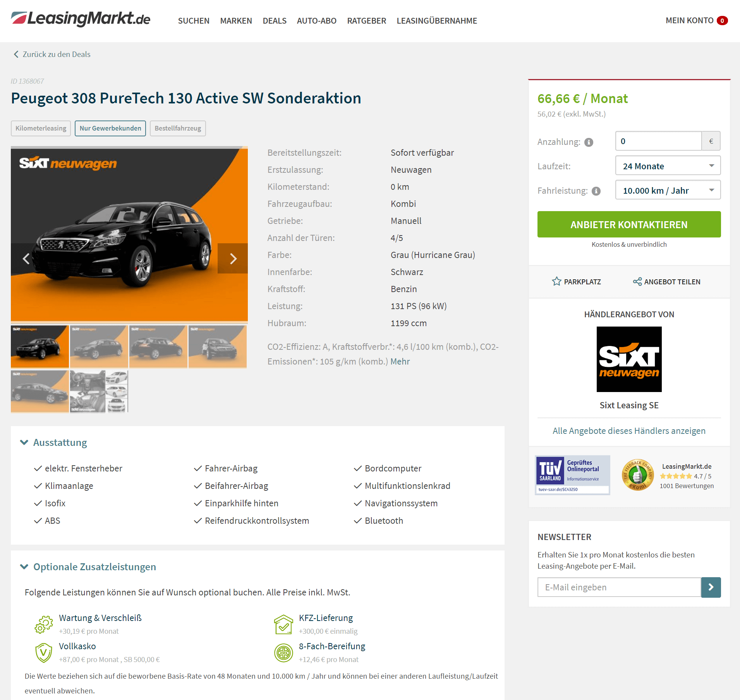Open the AUTO-ABO menu
The width and height of the screenshot is (740, 700).
316,21
